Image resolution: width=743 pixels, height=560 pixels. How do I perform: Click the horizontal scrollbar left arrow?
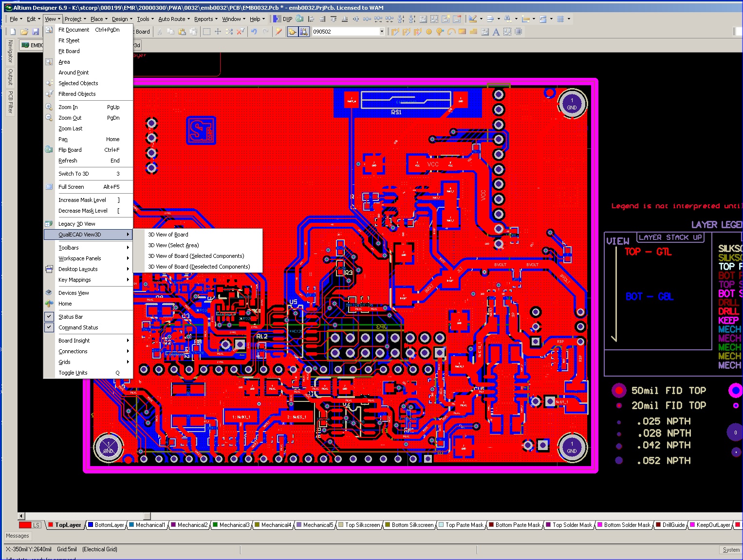click(x=21, y=516)
